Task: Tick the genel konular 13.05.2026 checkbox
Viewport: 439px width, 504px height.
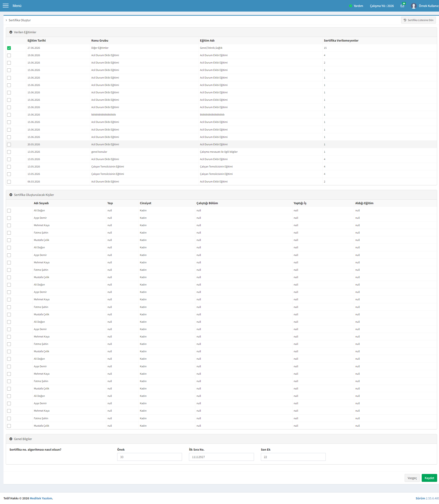Action: (9, 152)
